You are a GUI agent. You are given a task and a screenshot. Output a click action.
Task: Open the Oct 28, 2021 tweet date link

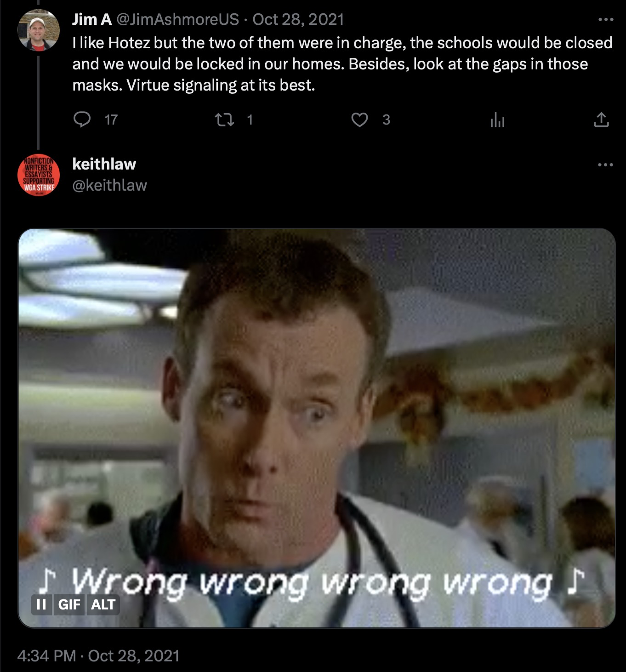(x=298, y=19)
